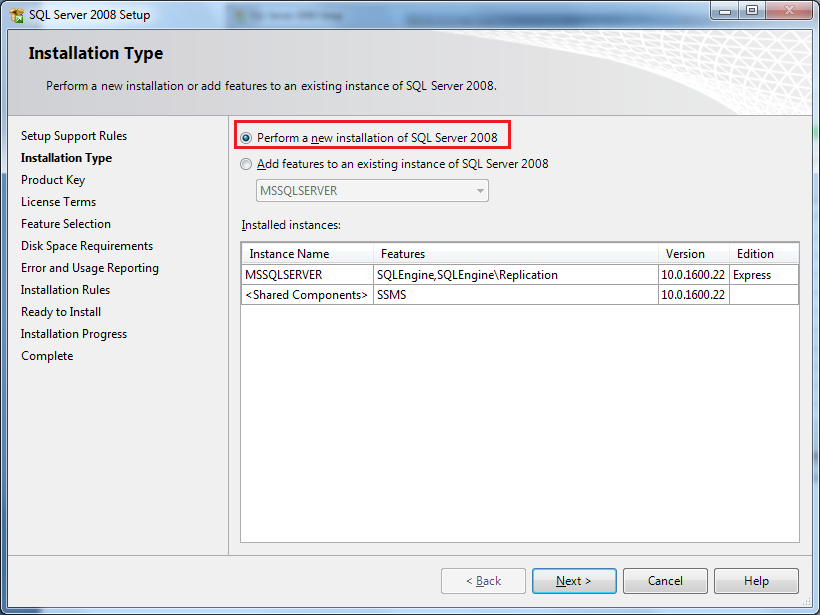Click the Edition column header
The width and height of the screenshot is (820, 615).
[x=764, y=254]
